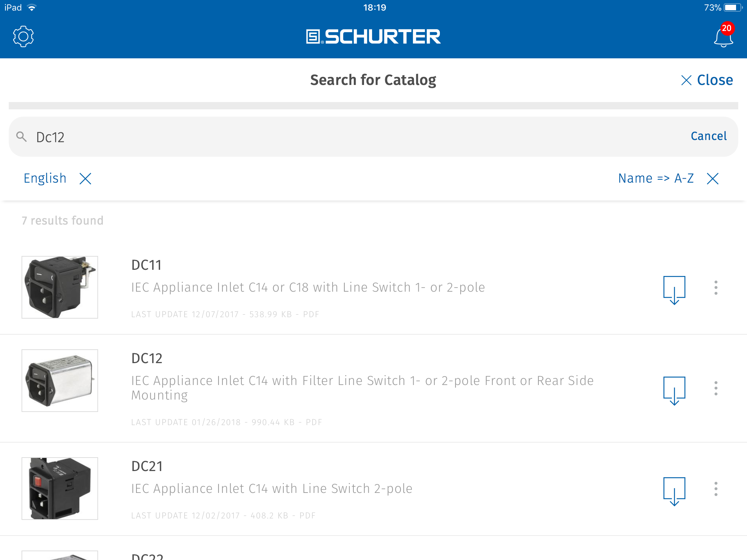This screenshot has height=560, width=747.
Task: Download the DC11 catalog PDF
Action: click(x=674, y=290)
